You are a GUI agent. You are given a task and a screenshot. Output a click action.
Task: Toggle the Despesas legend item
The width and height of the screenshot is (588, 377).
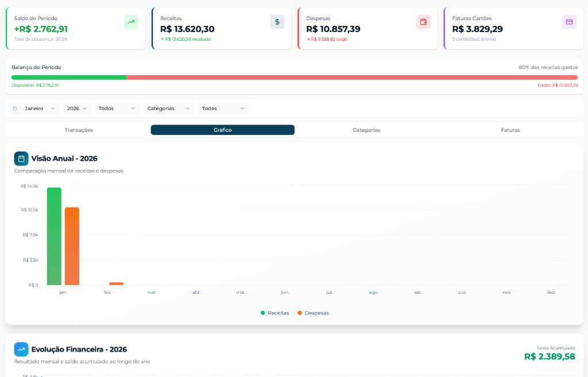[313, 313]
